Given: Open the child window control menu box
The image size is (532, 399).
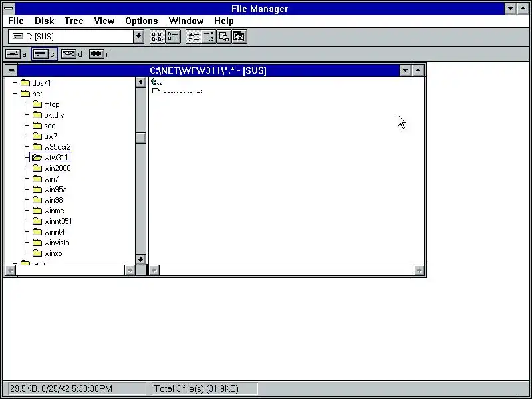Looking at the screenshot, I should 11,70.
